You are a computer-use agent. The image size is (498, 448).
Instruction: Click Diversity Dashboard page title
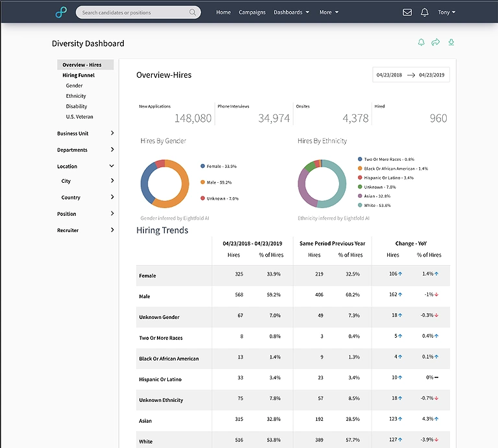[x=88, y=43]
